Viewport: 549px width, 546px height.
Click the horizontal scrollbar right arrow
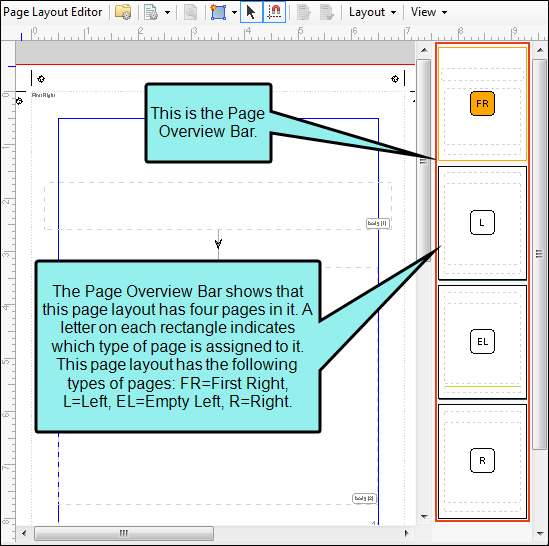pyautogui.click(x=406, y=533)
